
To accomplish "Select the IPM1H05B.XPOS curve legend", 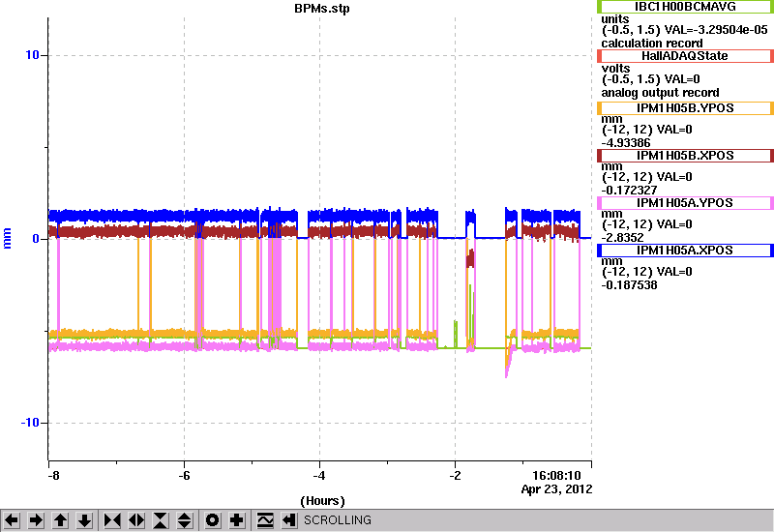I will pyautogui.click(x=685, y=156).
